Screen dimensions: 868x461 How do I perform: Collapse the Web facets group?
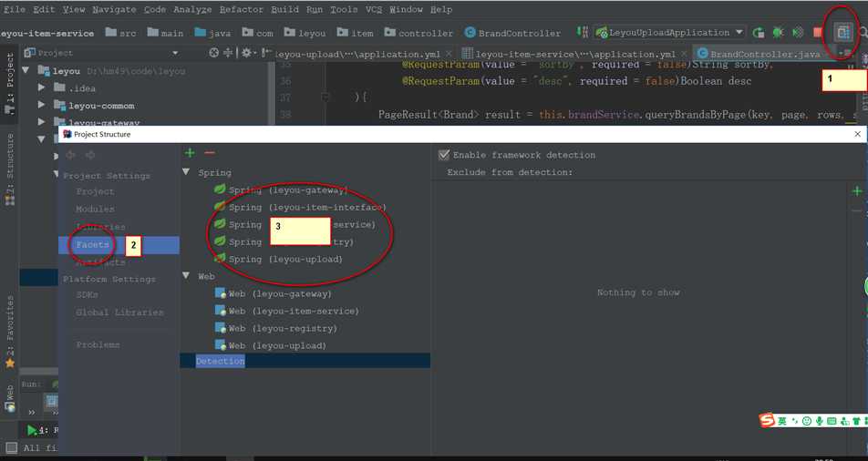coord(186,276)
